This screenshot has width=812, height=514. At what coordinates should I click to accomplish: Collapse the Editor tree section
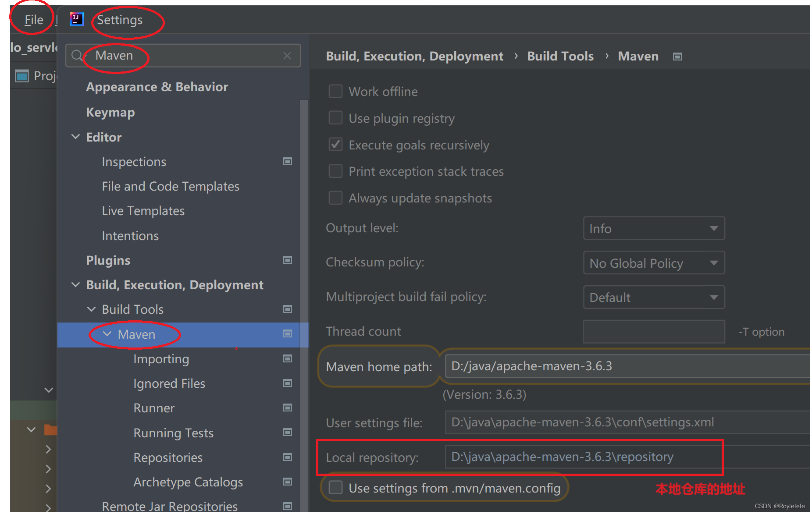pyautogui.click(x=76, y=137)
